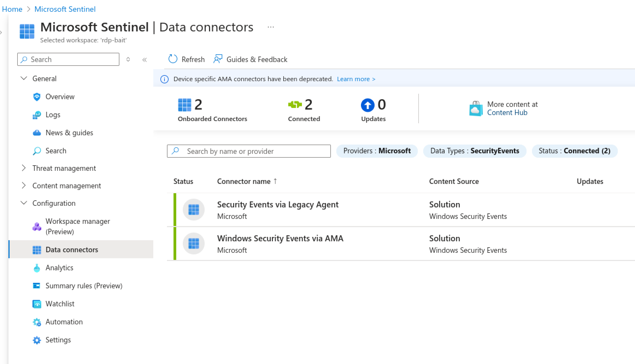Click the blue Updates arrow icon
The height and width of the screenshot is (364, 635).
click(368, 105)
